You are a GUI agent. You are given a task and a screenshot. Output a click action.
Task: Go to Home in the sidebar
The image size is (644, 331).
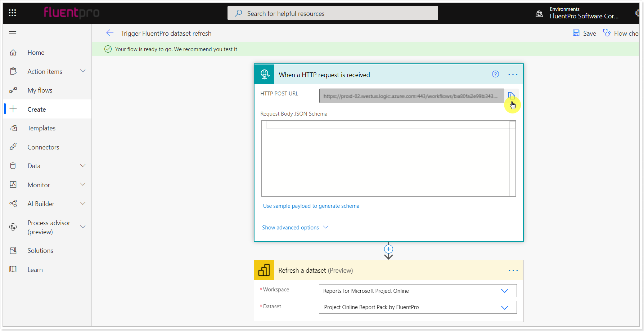click(x=36, y=53)
